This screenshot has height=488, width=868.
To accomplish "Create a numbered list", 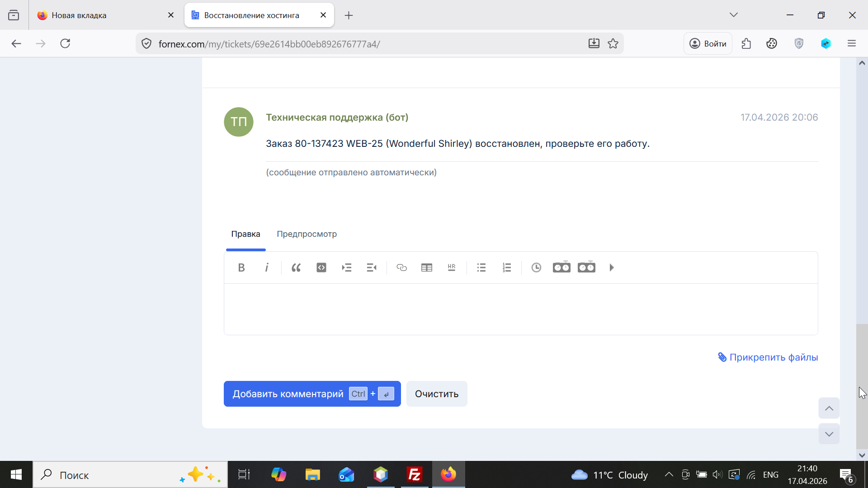I will pyautogui.click(x=507, y=267).
